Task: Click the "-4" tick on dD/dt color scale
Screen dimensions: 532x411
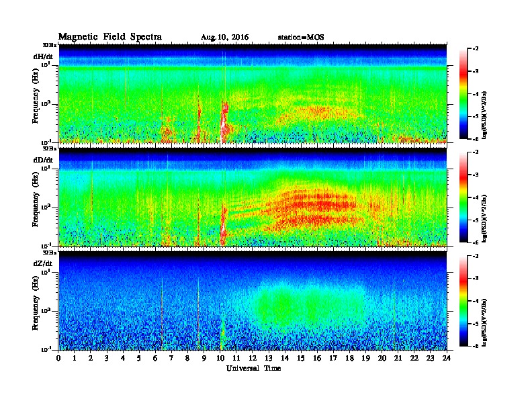Action: coord(476,197)
